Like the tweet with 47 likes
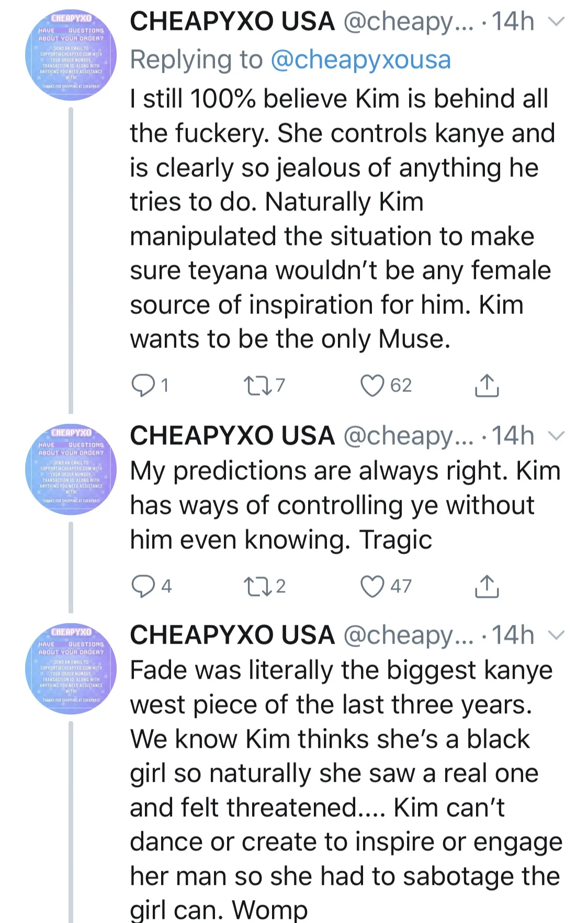The height and width of the screenshot is (923, 588). click(x=372, y=586)
